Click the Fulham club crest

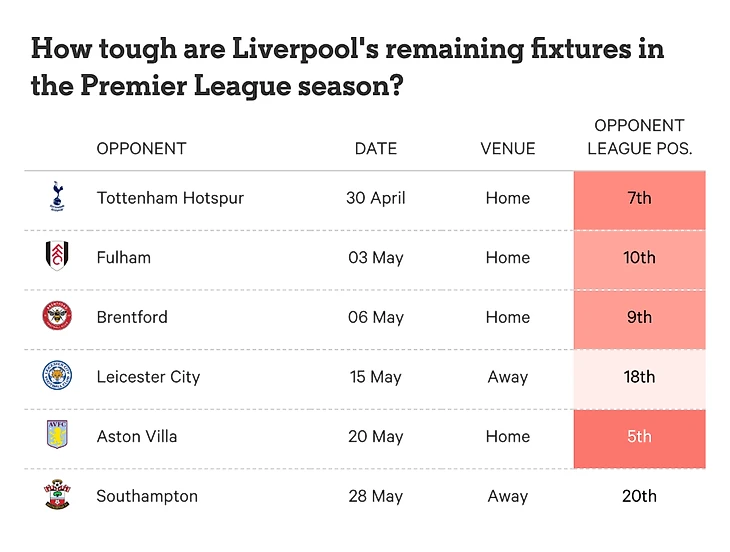(57, 256)
